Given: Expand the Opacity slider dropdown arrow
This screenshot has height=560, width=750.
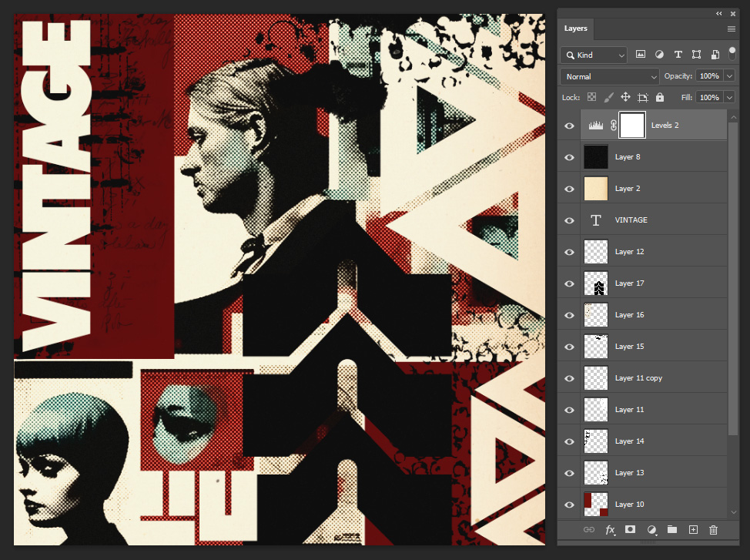Looking at the screenshot, I should (729, 76).
